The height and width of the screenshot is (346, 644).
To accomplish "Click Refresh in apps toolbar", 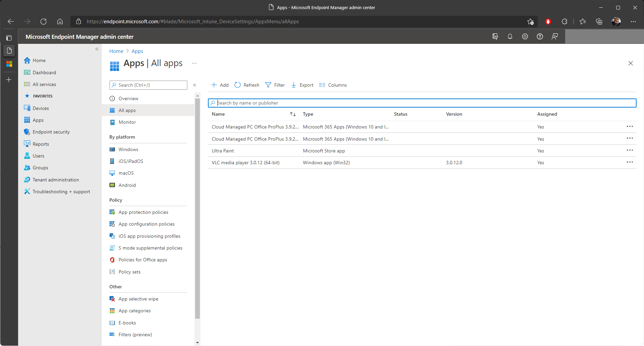I will 247,85.
